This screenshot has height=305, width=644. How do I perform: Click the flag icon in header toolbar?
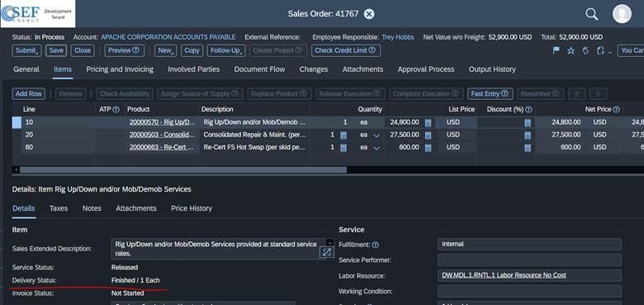(556, 50)
